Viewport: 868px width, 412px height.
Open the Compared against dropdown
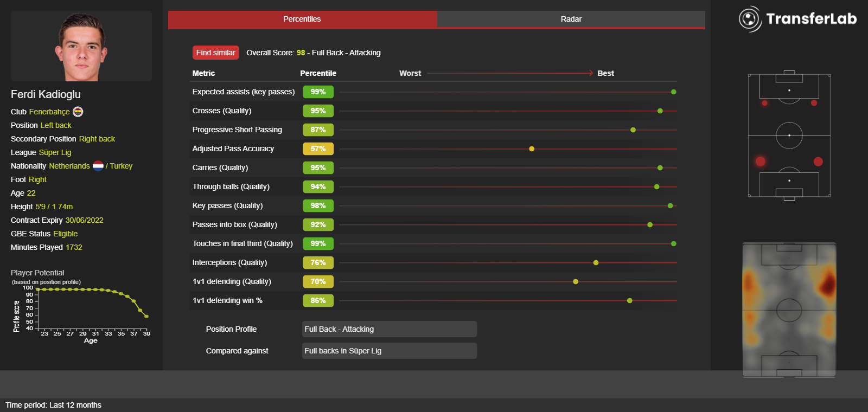tap(390, 351)
